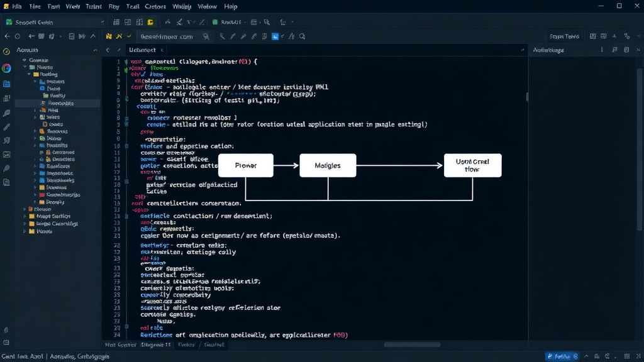Screen dimensions: 644x362
Task: Open the Help menu
Action: tap(230, 6)
